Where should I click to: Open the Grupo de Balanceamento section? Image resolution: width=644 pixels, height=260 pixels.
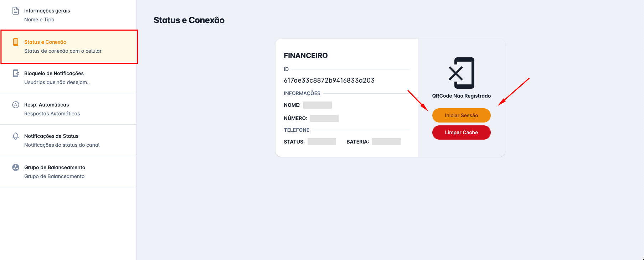55,167
